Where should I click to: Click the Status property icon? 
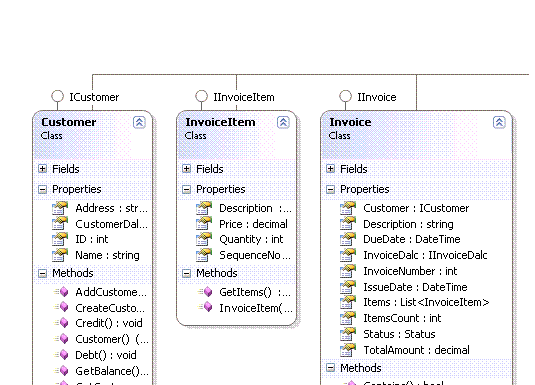point(348,334)
